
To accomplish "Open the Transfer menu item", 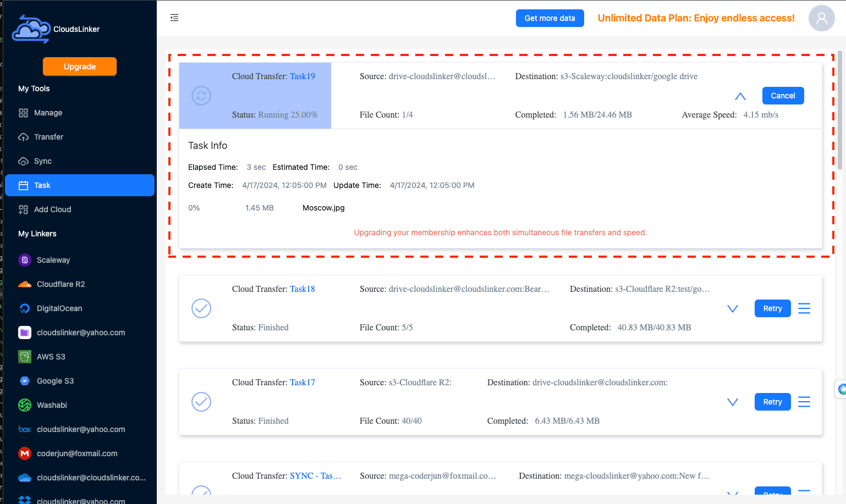I will click(80, 137).
